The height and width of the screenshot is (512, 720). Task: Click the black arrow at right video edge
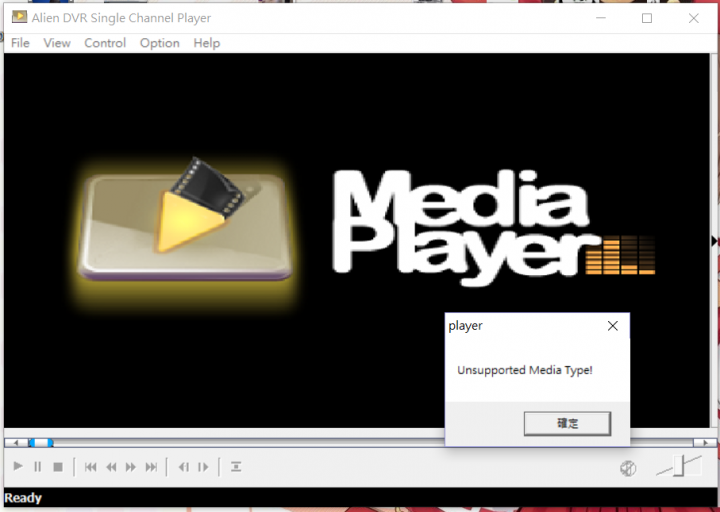(x=714, y=241)
